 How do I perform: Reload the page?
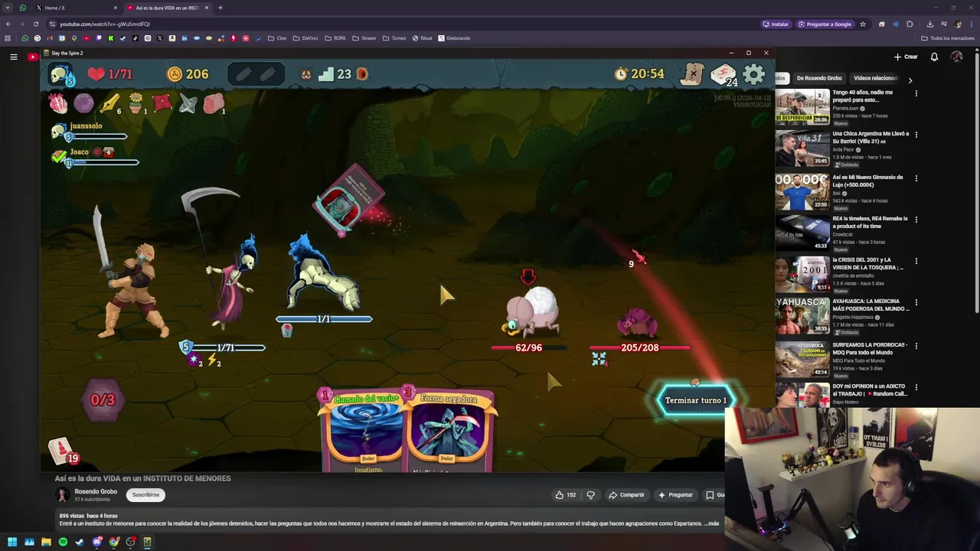(35, 24)
